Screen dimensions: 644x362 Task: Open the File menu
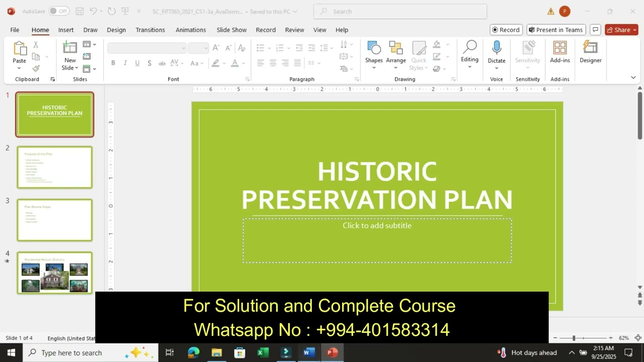click(x=15, y=30)
